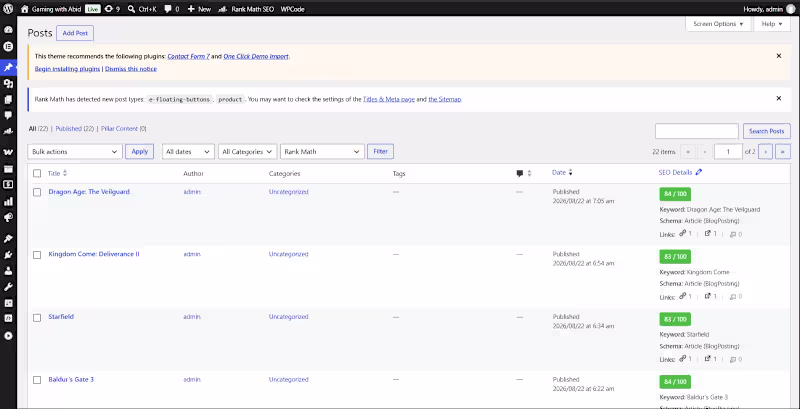Open the + New admin bar menu
The height and width of the screenshot is (409, 800).
pos(199,9)
